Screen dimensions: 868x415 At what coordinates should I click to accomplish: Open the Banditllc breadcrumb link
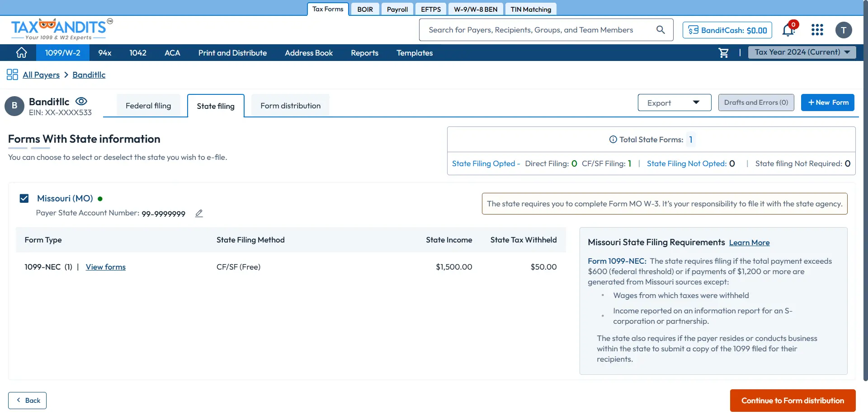(89, 75)
